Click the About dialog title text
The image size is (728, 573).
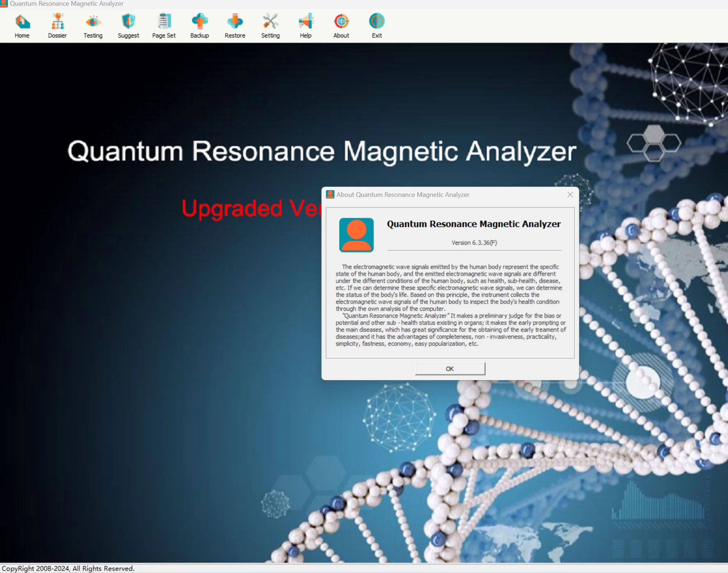point(403,194)
